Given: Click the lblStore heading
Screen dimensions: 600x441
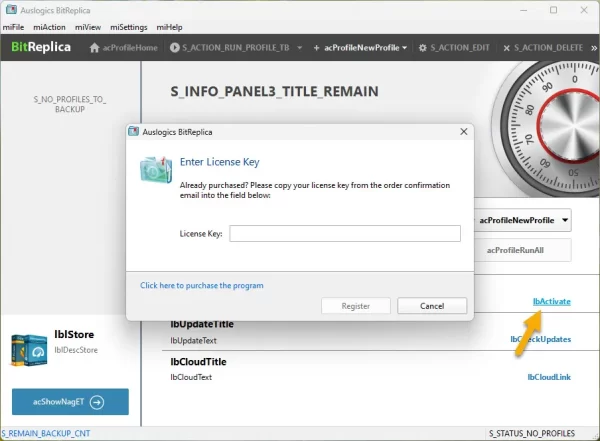Looking at the screenshot, I should tap(74, 335).
